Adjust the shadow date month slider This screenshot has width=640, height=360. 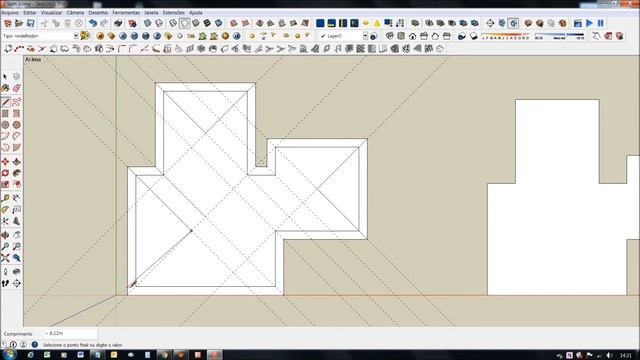(505, 36)
